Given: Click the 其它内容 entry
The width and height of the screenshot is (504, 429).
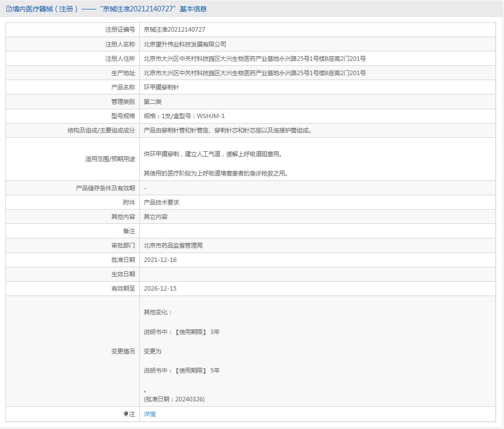Looking at the screenshot, I should pyautogui.click(x=156, y=217).
